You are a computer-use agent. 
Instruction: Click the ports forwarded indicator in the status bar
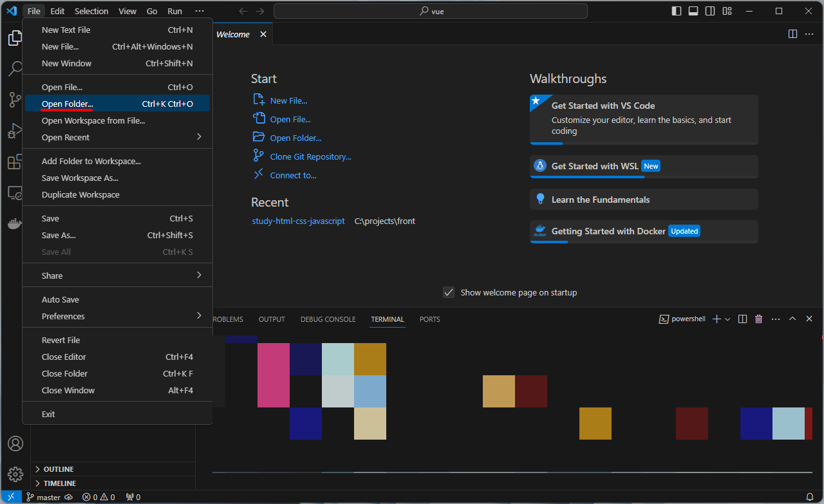[x=133, y=497]
